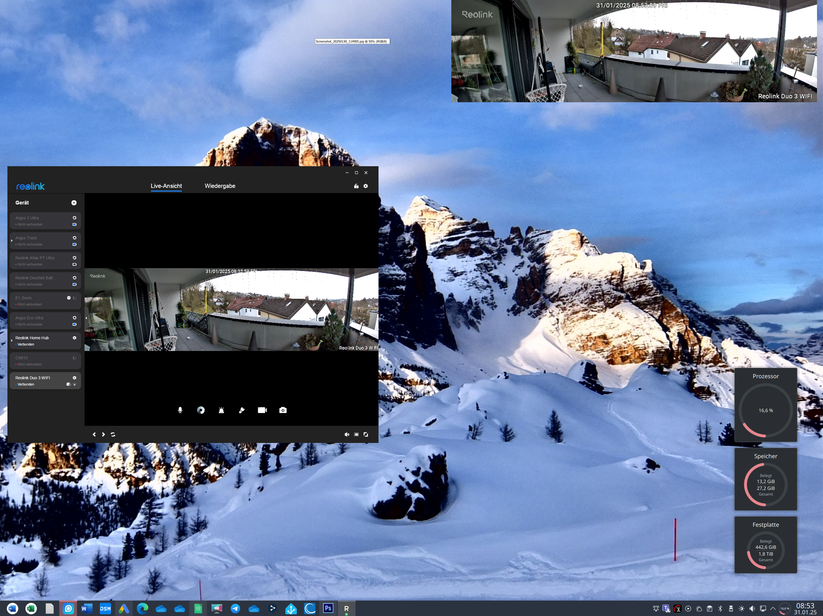Image resolution: width=823 pixels, height=616 pixels.
Task: Take a snapshot using the camera icon
Action: pos(283,410)
